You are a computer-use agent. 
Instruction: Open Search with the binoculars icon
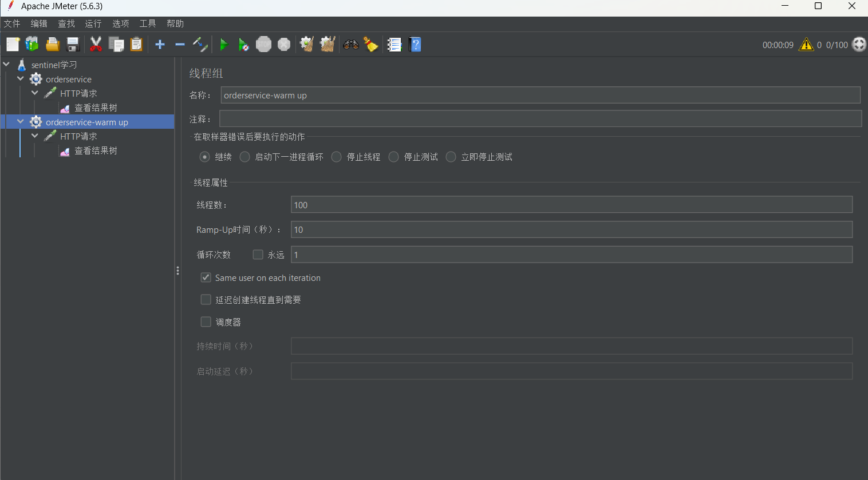(351, 44)
